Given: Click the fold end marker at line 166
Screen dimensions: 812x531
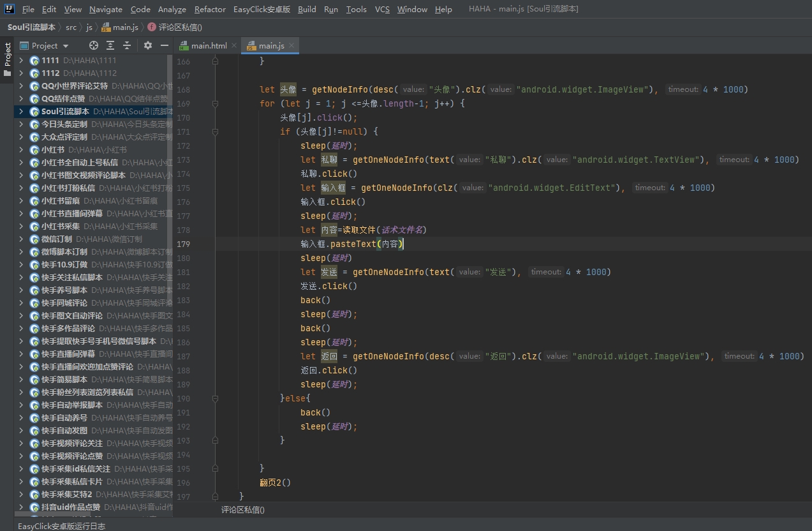Looking at the screenshot, I should tap(215, 61).
